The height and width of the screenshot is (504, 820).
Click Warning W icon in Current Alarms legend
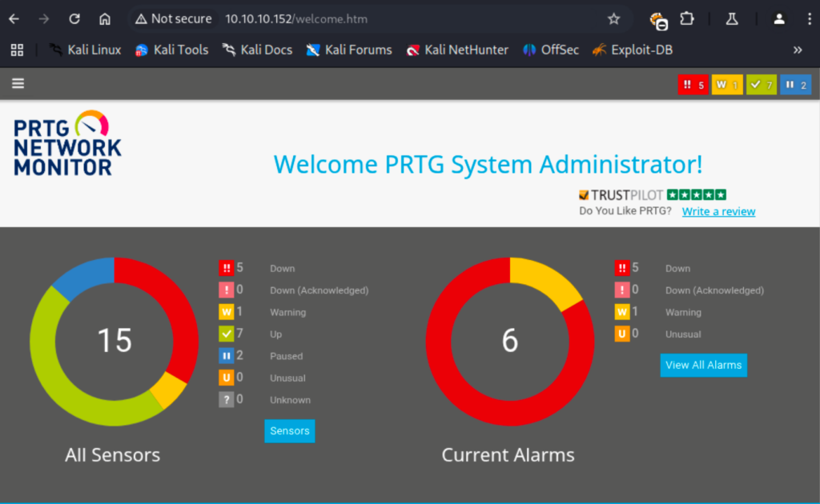[621, 312]
